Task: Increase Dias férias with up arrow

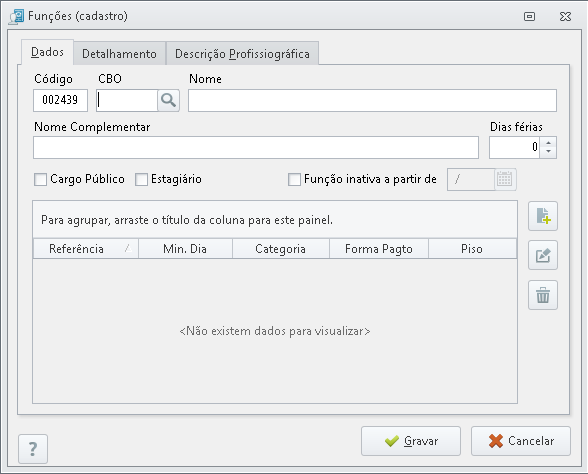Action: tap(548, 142)
